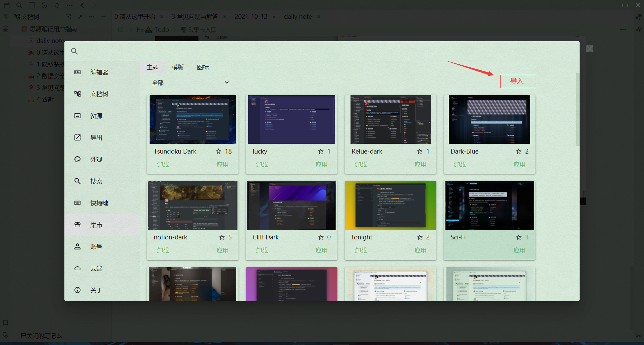Click the search magnifier icon in settings dialog
The height and width of the screenshot is (345, 644).
74,51
